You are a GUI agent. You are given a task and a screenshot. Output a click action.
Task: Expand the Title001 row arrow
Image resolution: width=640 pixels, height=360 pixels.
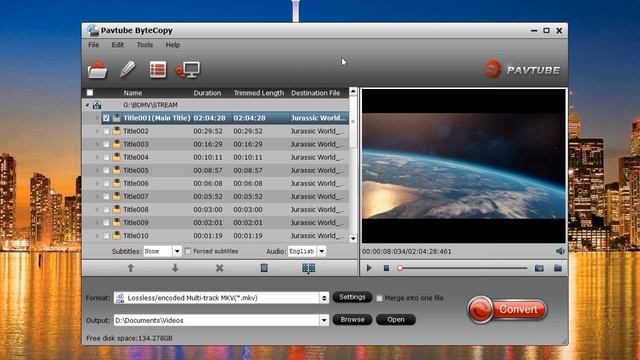pos(97,118)
